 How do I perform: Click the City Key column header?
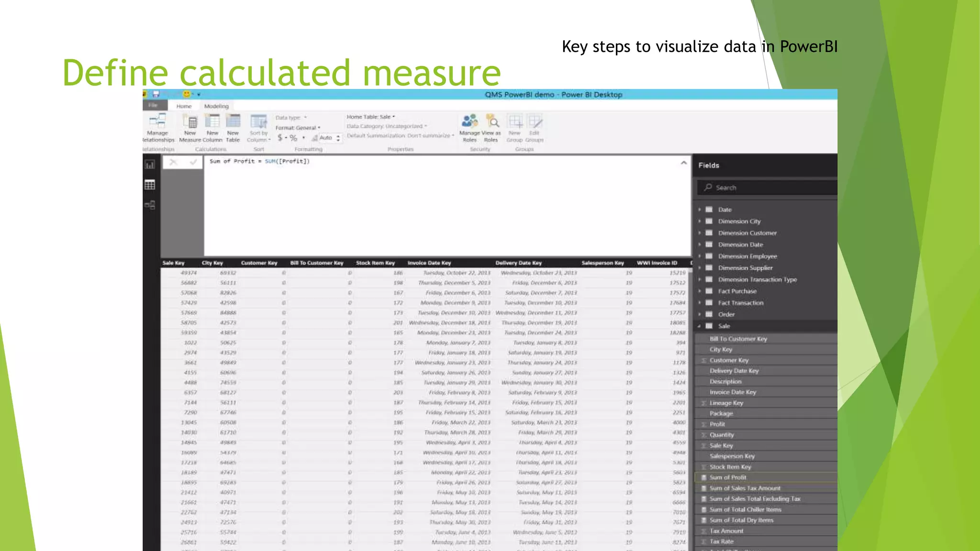point(212,263)
